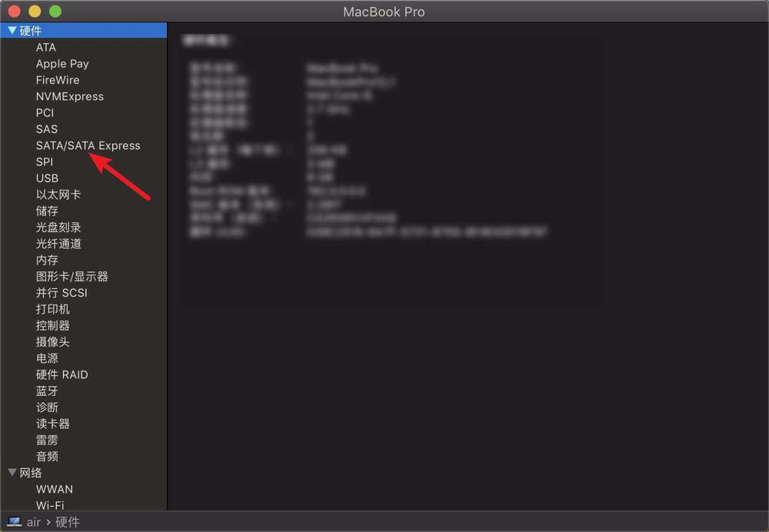Open the 音频 (Audio) section
Image resolution: width=769 pixels, height=532 pixels.
(47, 456)
